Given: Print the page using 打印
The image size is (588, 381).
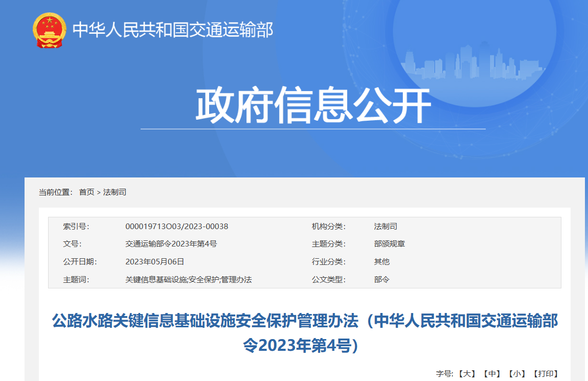Looking at the screenshot, I should [x=546, y=374].
